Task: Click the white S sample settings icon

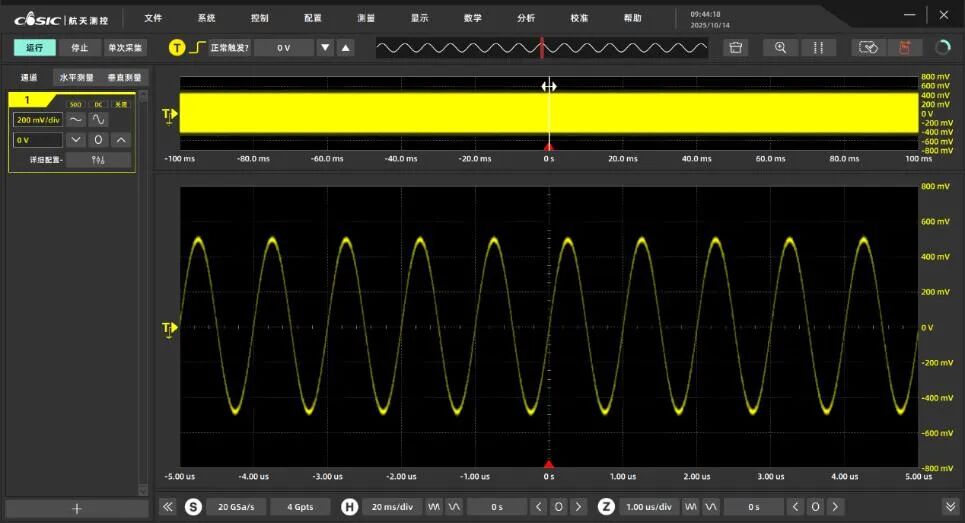Action: [193, 506]
